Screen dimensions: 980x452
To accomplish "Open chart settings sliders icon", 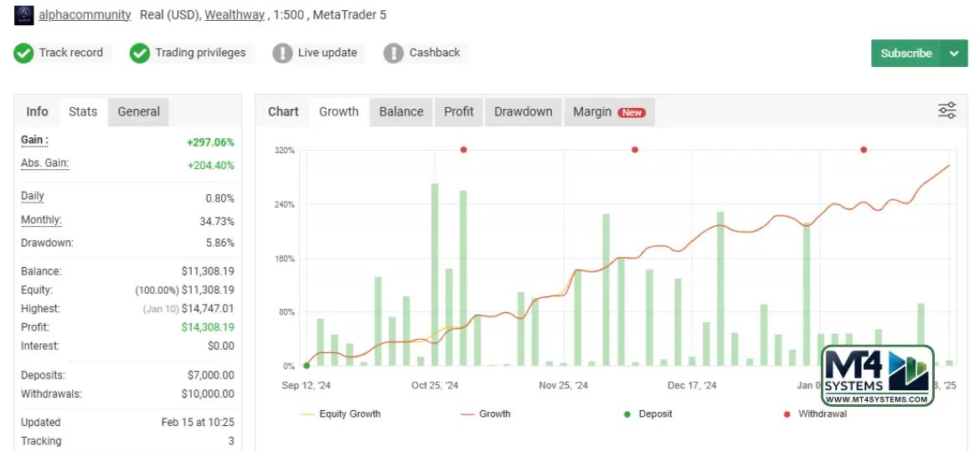I will click(x=947, y=111).
